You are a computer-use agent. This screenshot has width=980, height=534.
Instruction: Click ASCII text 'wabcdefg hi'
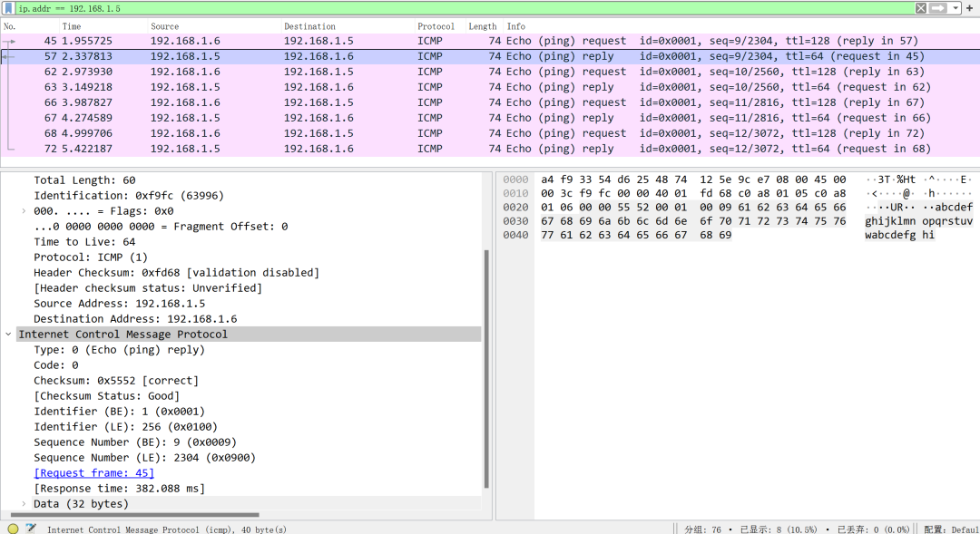(900, 235)
